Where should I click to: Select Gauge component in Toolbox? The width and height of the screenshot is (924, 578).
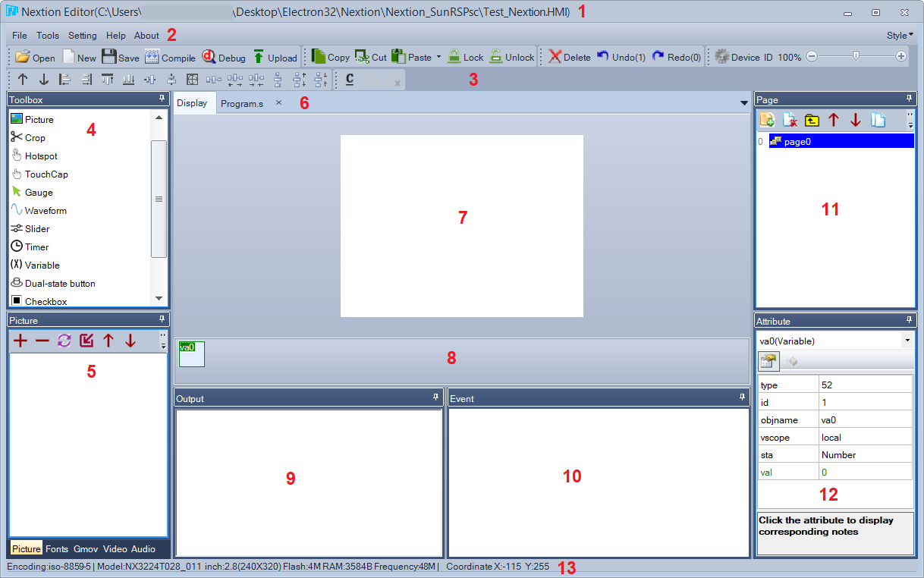tap(32, 192)
